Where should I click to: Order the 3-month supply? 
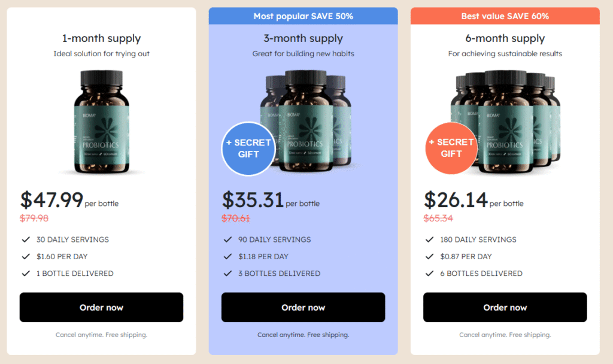coord(303,307)
